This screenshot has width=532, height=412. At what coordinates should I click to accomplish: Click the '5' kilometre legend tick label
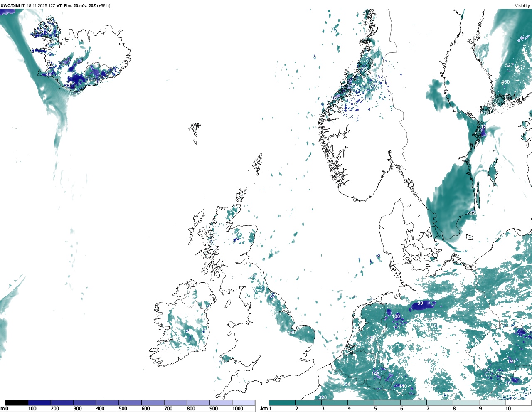[375, 408]
